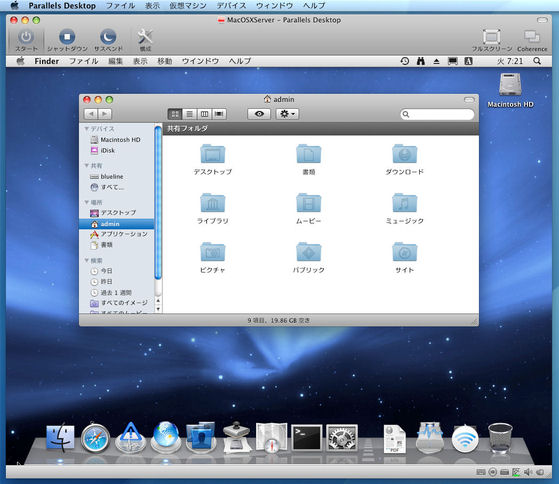Screen dimensions: 559x484
Task: Open the Parallels 仮想マシン menu
Action: 188,5
